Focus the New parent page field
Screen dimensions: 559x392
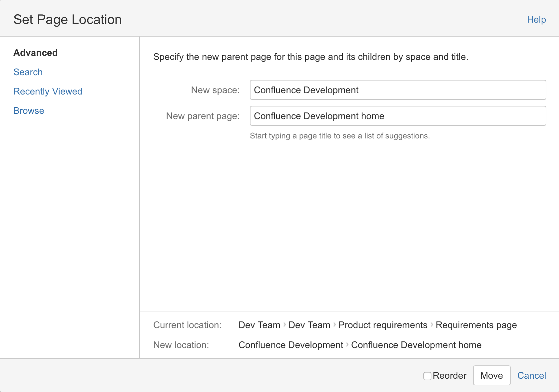[x=398, y=116]
